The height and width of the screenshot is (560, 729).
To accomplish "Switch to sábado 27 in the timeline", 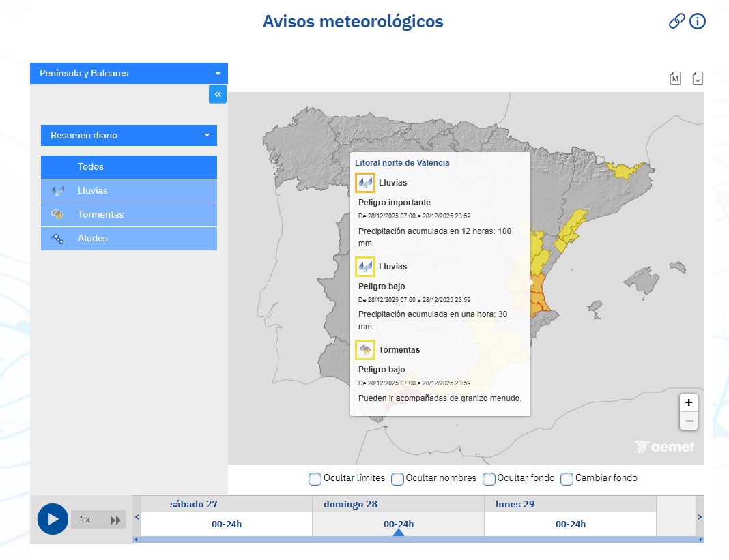I will (x=225, y=519).
